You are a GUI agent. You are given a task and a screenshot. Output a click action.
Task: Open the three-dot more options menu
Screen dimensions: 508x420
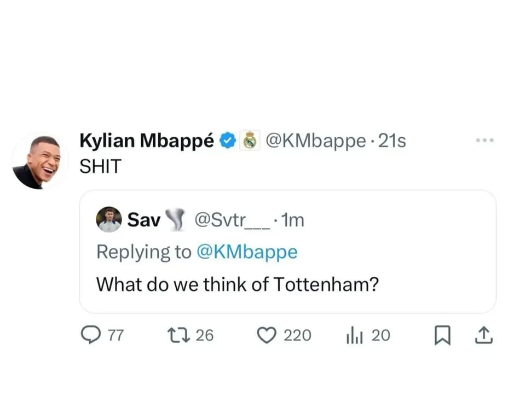tap(485, 141)
